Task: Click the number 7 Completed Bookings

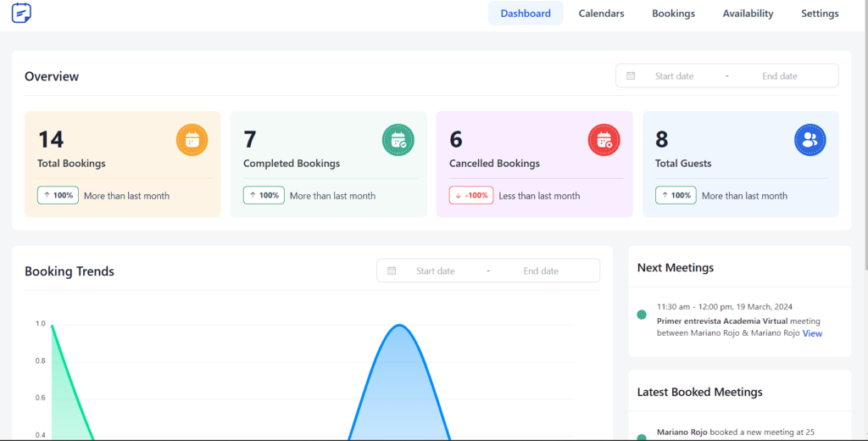Action: 250,139
